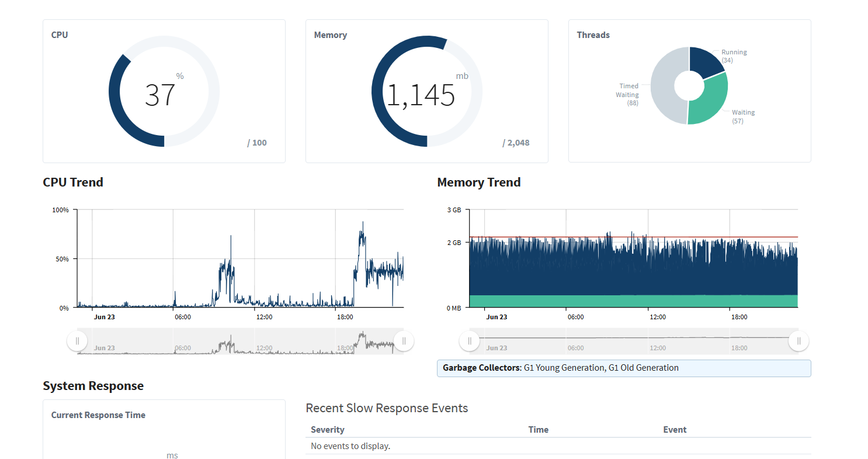Viewport: 868px width, 459px height.
Task: Click the green heap area in Memory Trend chart
Action: point(633,301)
